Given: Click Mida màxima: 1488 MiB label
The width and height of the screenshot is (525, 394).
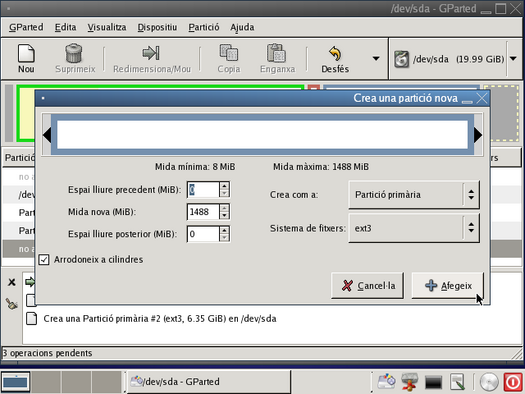Looking at the screenshot, I should 321,167.
